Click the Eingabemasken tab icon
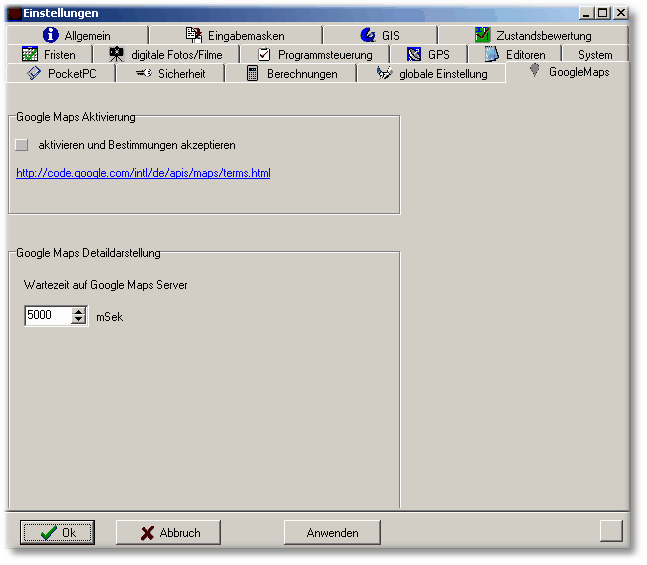 point(194,35)
